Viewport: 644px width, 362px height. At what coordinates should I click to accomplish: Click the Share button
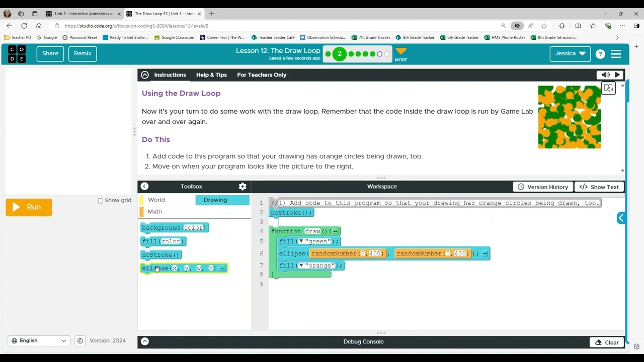(50, 53)
